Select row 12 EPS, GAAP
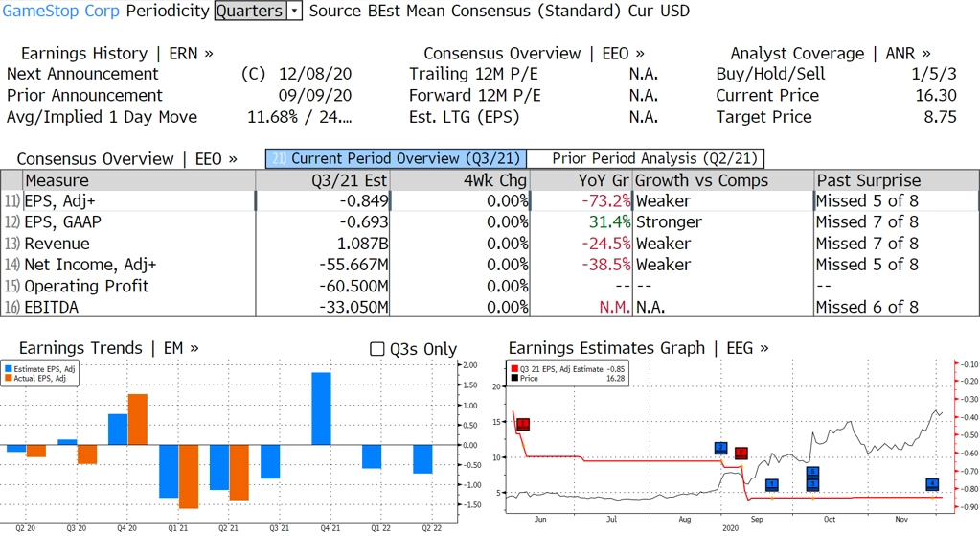This screenshot has width=980, height=536. (490, 222)
